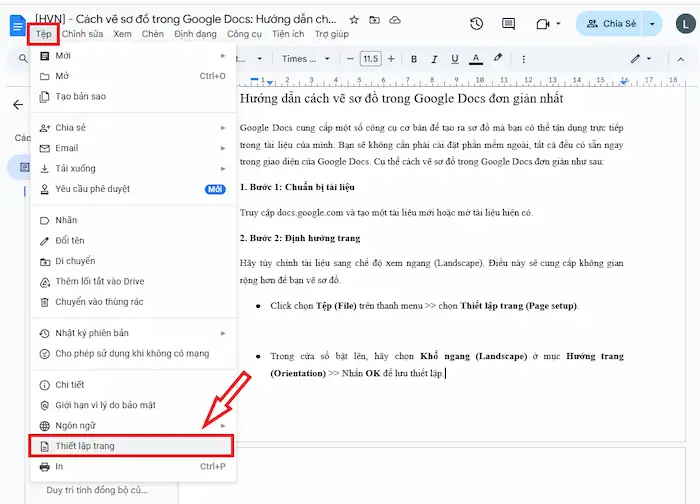Click the heading Hướng dẫn cách vẽ sơ đồ

tap(401, 98)
